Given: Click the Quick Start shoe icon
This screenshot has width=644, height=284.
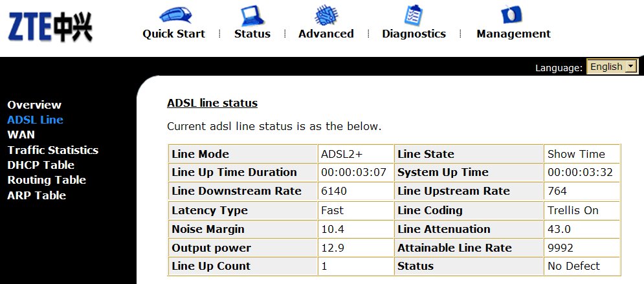Looking at the screenshot, I should click(x=173, y=14).
